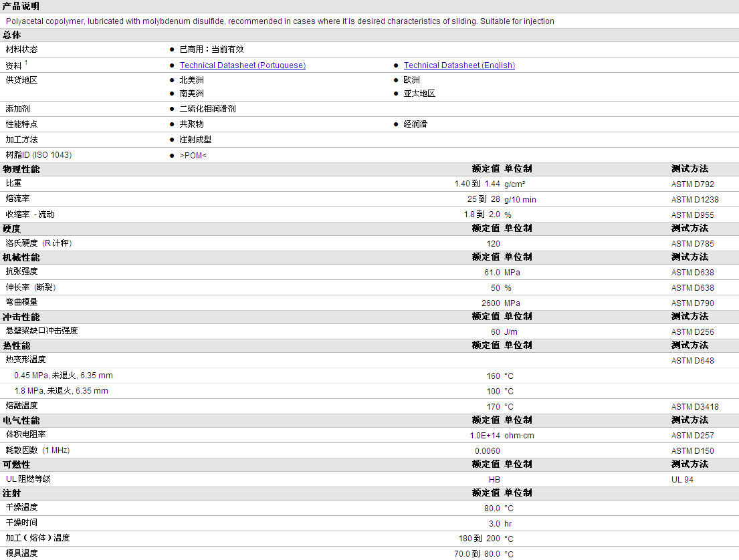
Task: Click the ASTM D955 test method
Action: pos(692,215)
